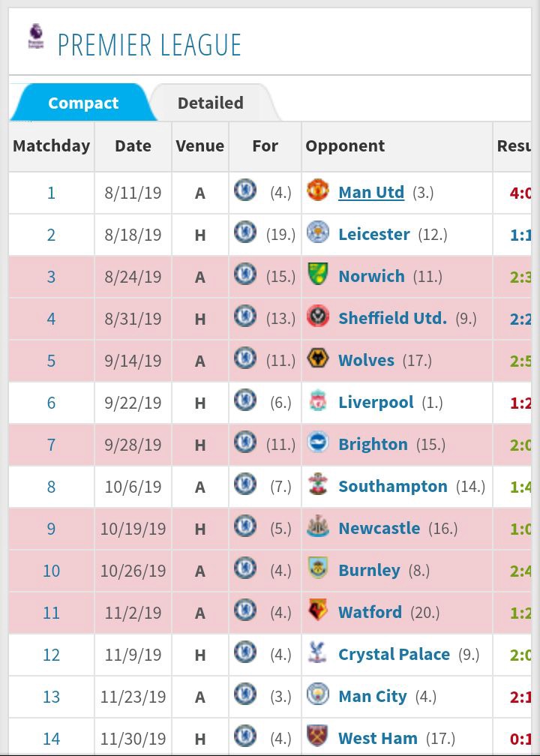The image size is (540, 756).
Task: Open the Sheffield Utd. team link
Action: [x=392, y=318]
